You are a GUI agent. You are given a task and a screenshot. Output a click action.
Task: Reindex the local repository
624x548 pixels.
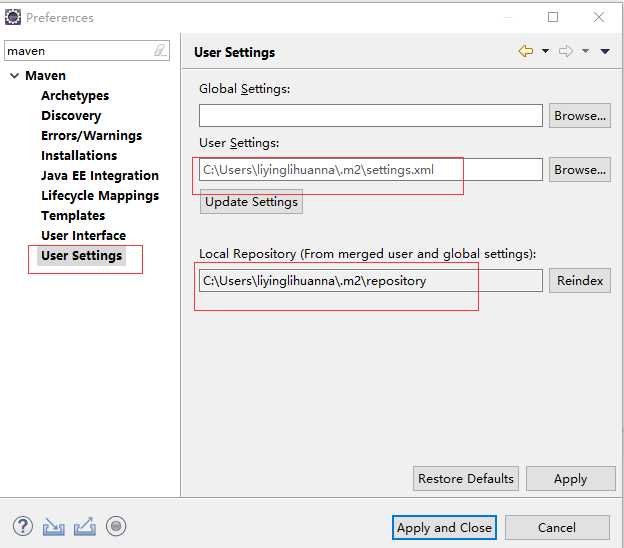(x=580, y=281)
